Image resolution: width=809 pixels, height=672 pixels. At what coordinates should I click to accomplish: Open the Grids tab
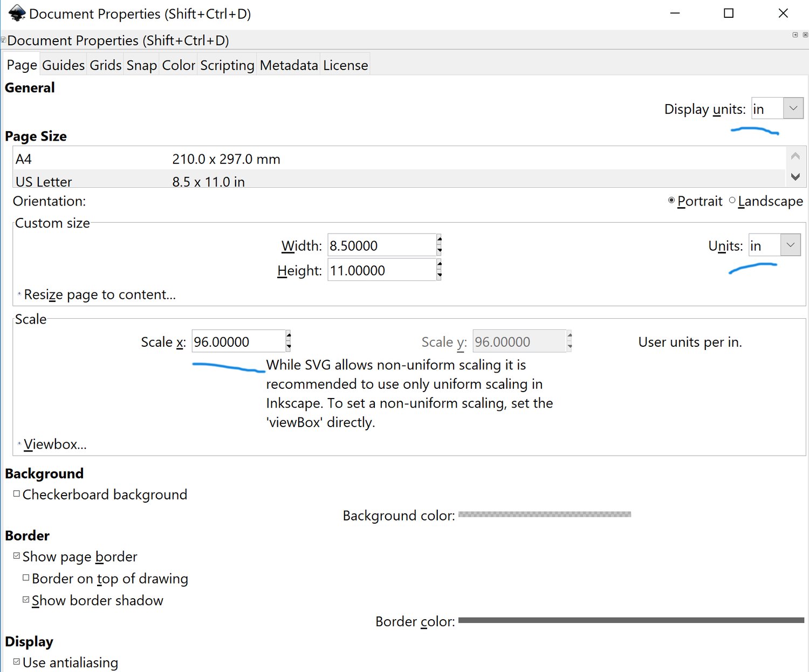pos(105,65)
